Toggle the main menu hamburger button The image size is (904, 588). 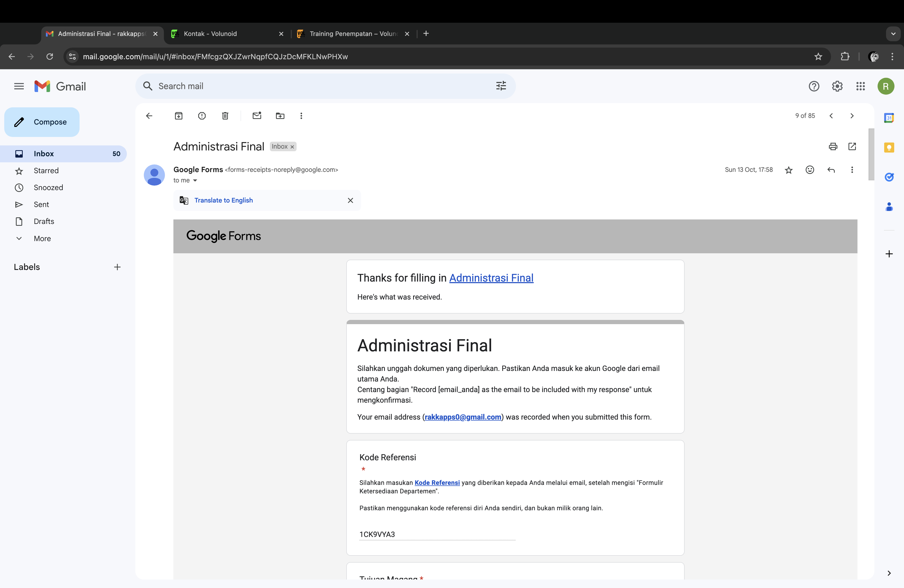(19, 87)
